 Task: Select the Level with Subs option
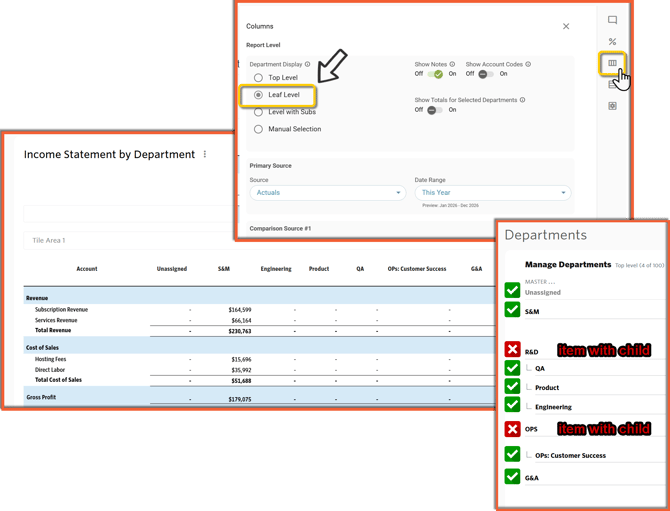258,112
